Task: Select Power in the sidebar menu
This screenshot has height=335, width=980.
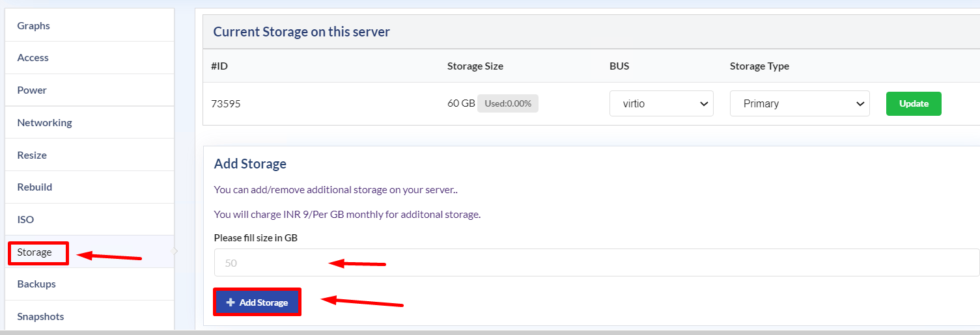Action: (x=89, y=90)
